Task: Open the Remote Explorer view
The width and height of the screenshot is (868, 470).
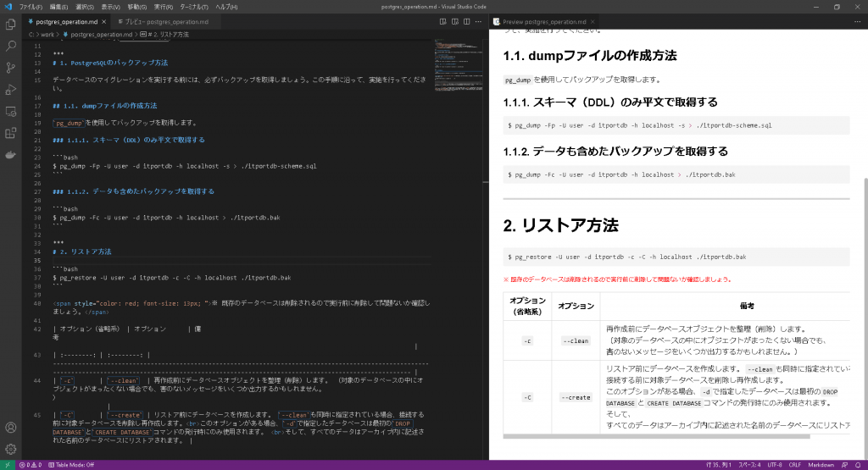Action: coord(10,111)
